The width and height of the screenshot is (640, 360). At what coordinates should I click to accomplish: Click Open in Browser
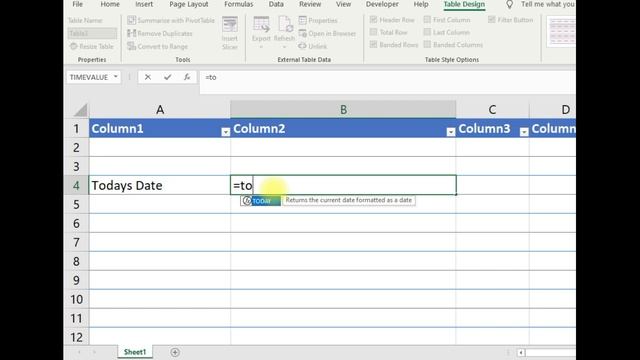point(327,33)
